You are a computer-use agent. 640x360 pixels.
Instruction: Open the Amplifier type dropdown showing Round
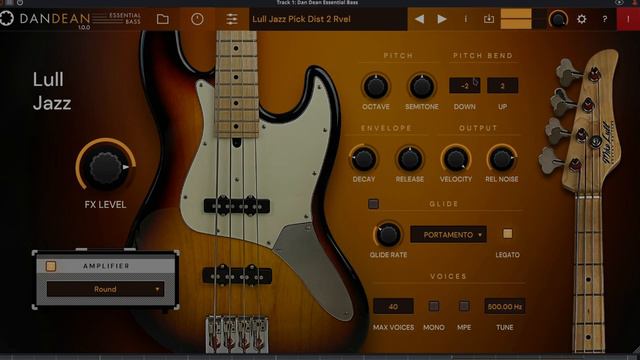pyautogui.click(x=105, y=289)
